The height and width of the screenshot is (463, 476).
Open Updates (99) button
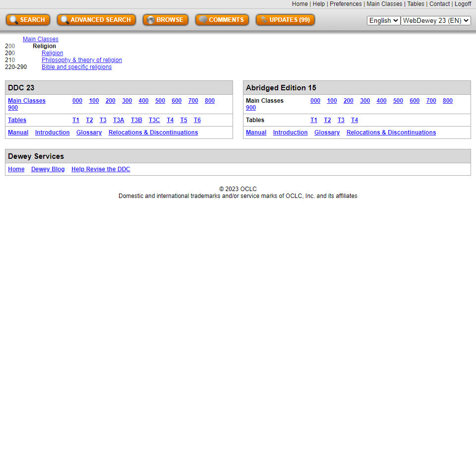click(285, 20)
